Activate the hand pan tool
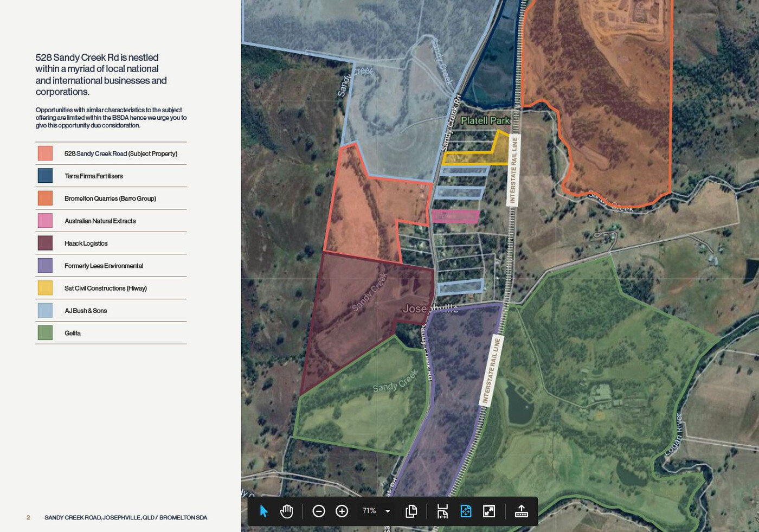Image resolution: width=759 pixels, height=532 pixels. 286,511
